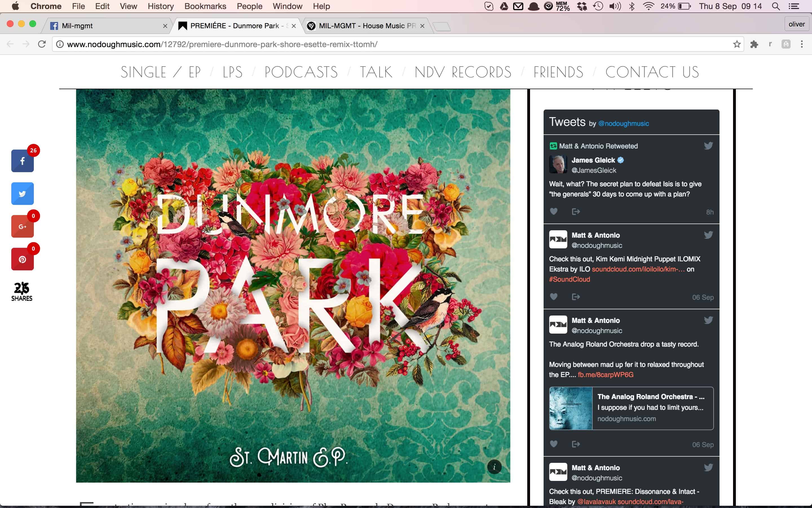View site information icon in address bar
This screenshot has height=508, width=812.
60,44
